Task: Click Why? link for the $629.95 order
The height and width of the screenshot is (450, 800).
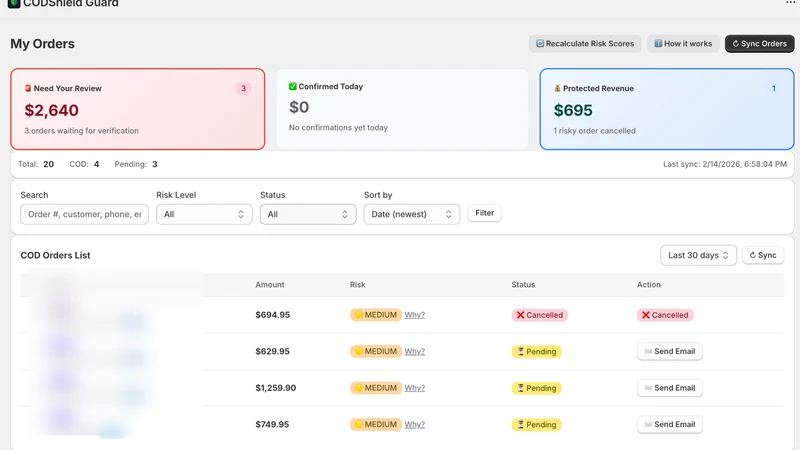Action: click(415, 352)
